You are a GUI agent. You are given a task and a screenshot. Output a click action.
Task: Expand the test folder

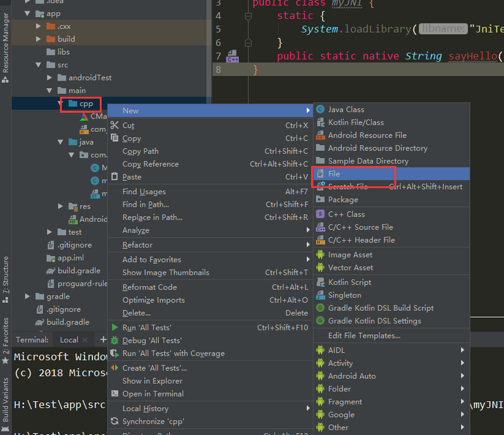[50, 232]
